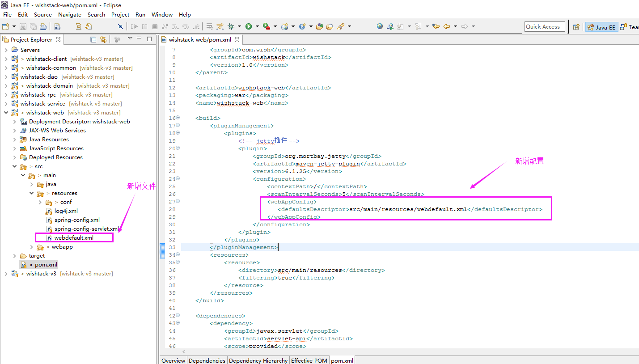Select log4j.xml file

[x=66, y=211]
